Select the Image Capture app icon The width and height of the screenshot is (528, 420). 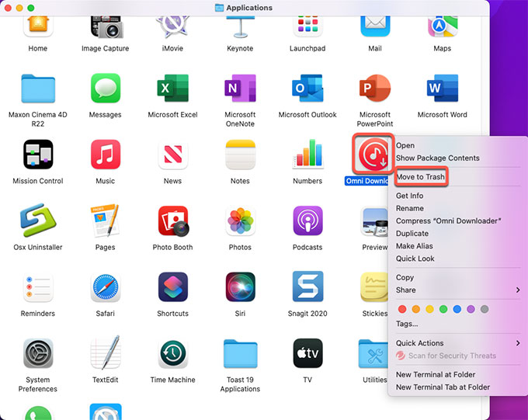click(106, 27)
